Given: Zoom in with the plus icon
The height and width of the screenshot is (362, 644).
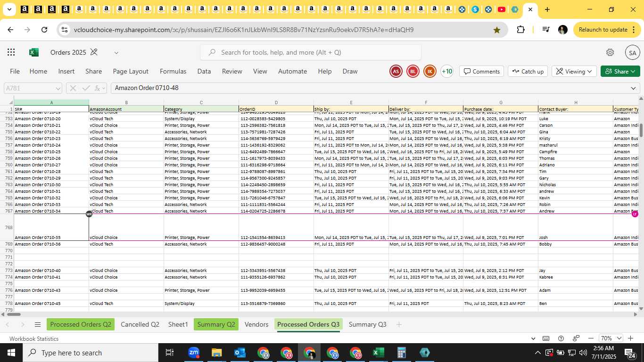Looking at the screenshot, I should 631,338.
